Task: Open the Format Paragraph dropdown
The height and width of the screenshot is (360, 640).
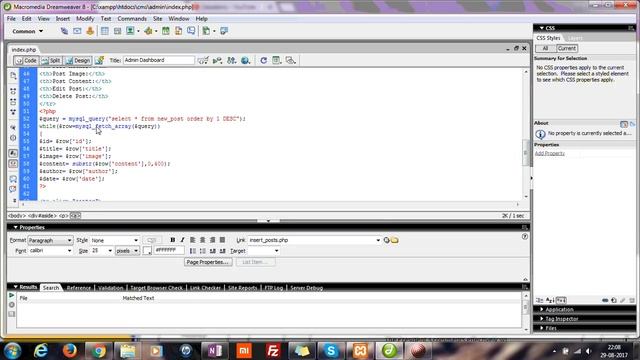Action: [50, 240]
